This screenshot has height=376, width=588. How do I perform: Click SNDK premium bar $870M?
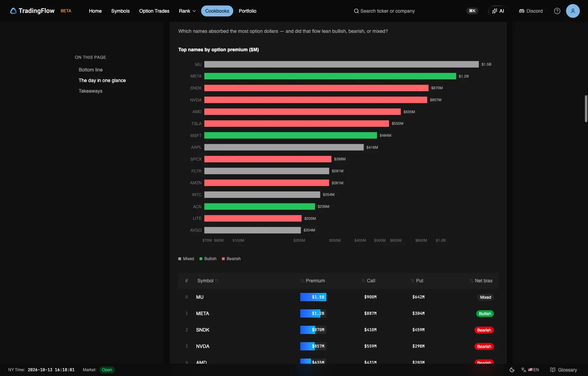[313, 330]
